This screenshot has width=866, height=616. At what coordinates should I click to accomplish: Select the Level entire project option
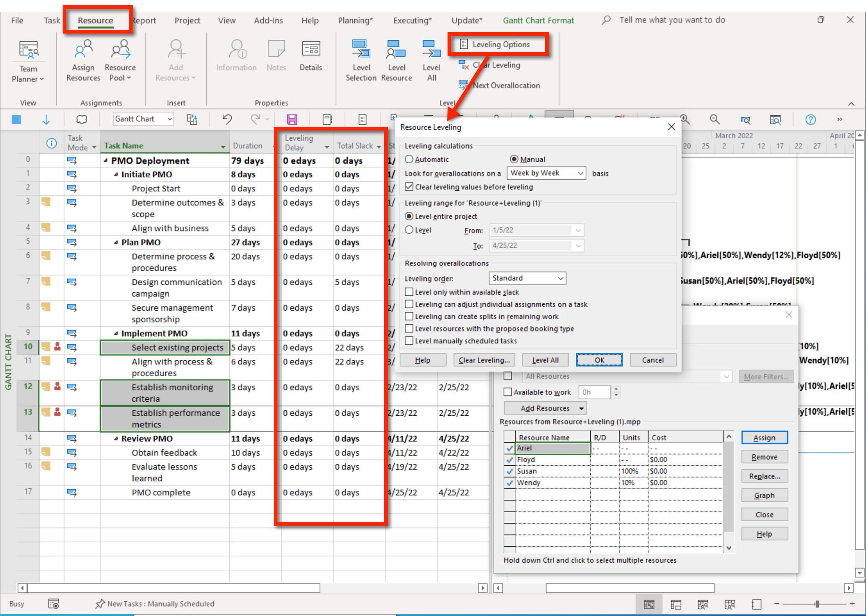(x=409, y=216)
